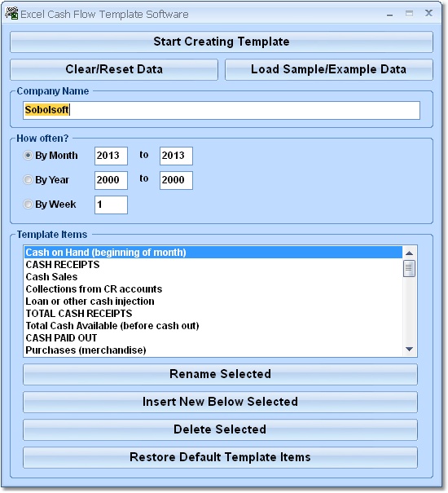Select 'Collections from CR accounts' item
This screenshot has width=448, height=493.
coord(213,289)
